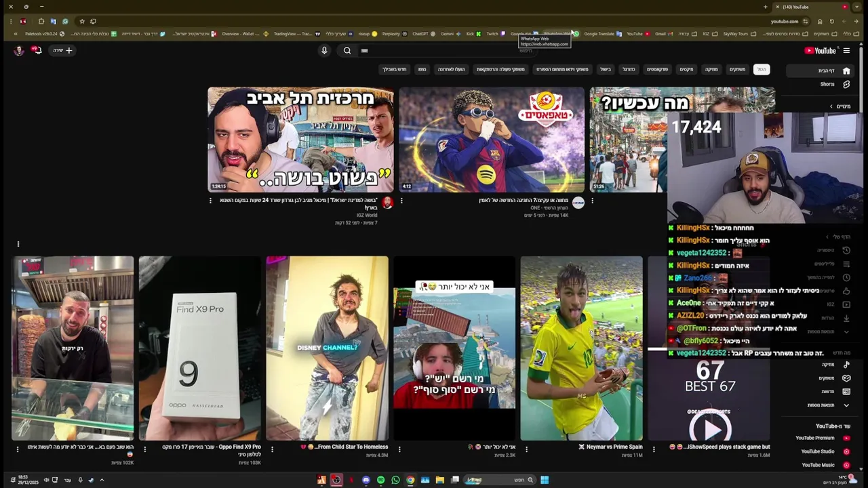This screenshot has width=868, height=488.
Task: Click the YouTube logo
Action: pyautogui.click(x=820, y=50)
